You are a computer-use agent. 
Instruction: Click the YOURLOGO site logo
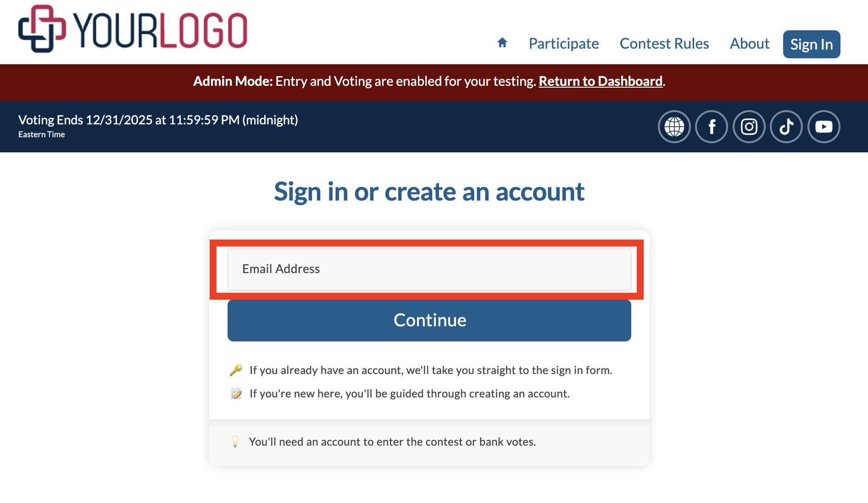point(133,29)
